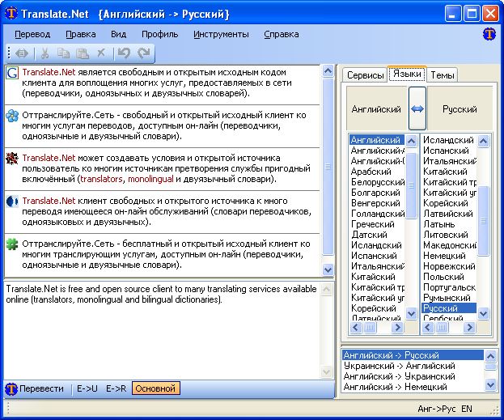Select Белорусский in source language list
The width and height of the screenshot is (504, 420).
point(376,182)
